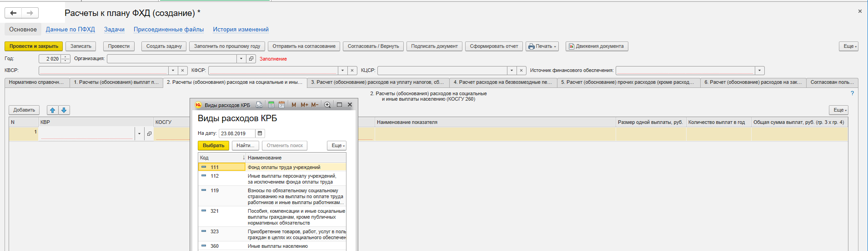The height and width of the screenshot is (251, 868).
Task: Select row 360 Иные выплаты населению
Action: pos(272,246)
